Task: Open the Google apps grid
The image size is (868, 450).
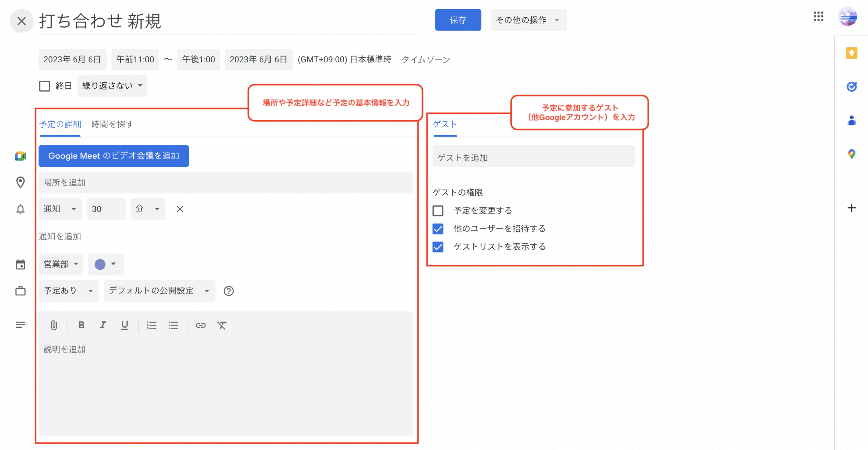Action: coord(818,16)
